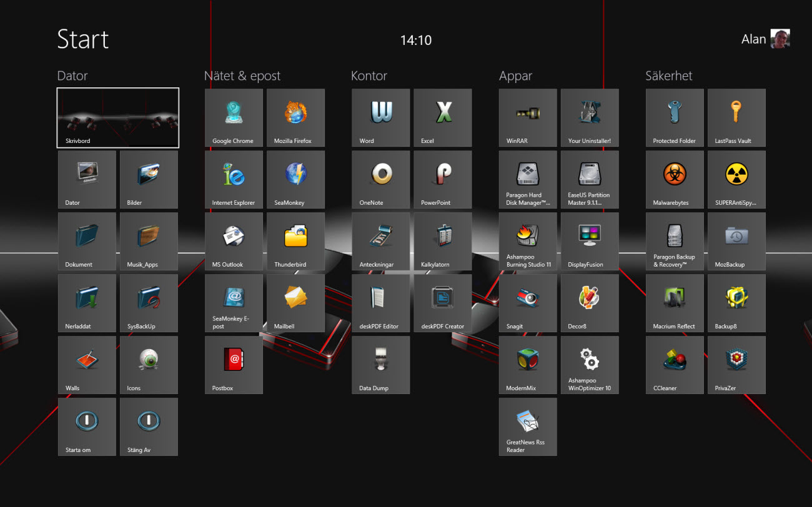The height and width of the screenshot is (507, 812).
Task: Launch MozBackup
Action: (x=736, y=241)
